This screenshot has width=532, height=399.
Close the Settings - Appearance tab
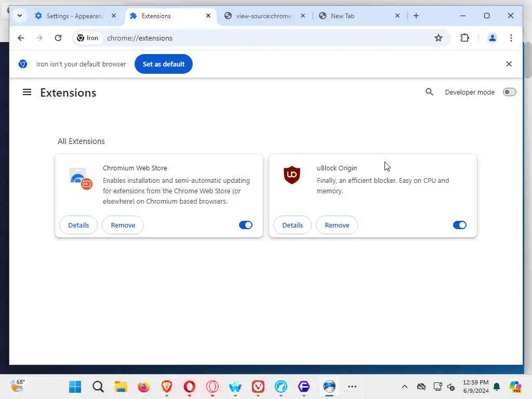pos(114,16)
